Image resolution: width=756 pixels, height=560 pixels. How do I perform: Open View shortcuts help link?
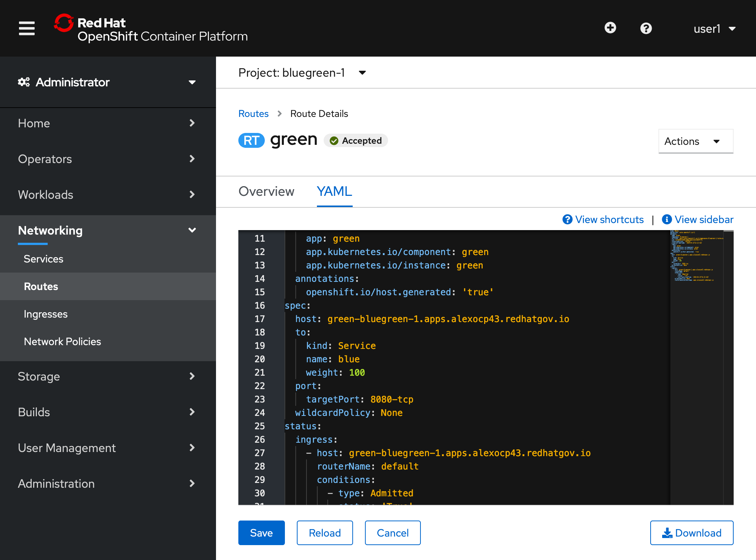(x=603, y=220)
